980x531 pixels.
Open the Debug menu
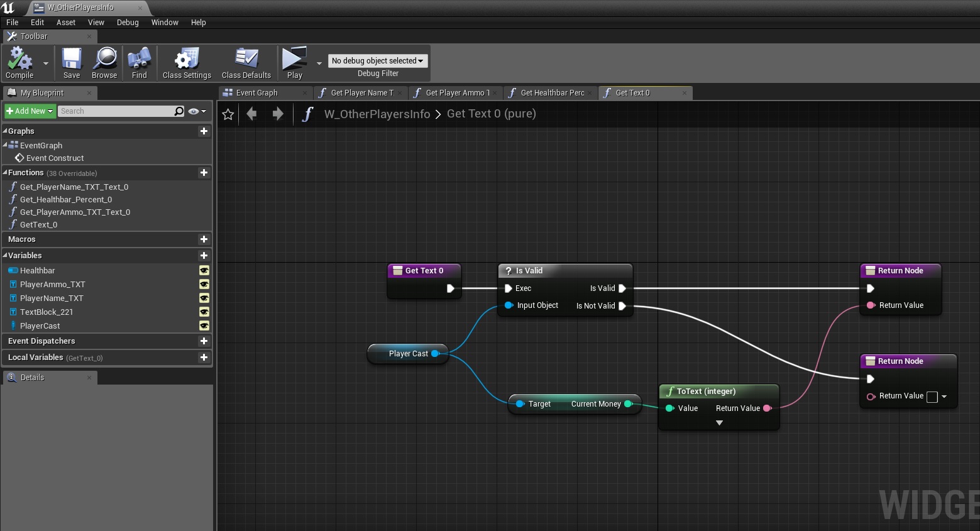coord(128,23)
